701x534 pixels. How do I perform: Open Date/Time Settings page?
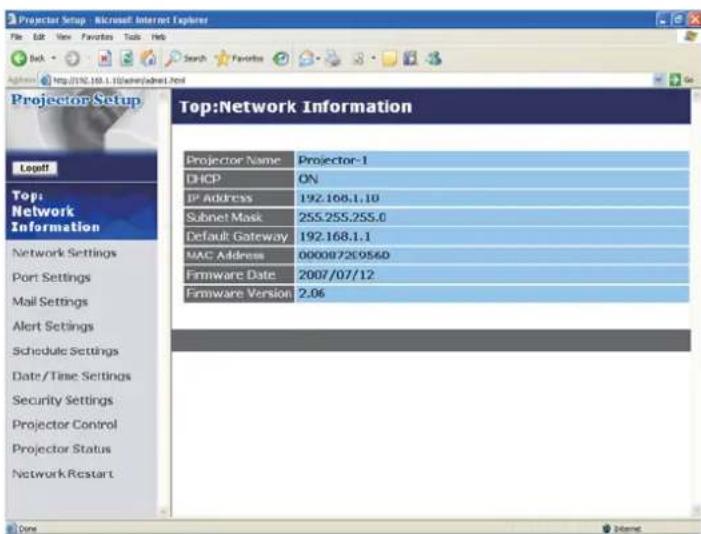(x=72, y=376)
